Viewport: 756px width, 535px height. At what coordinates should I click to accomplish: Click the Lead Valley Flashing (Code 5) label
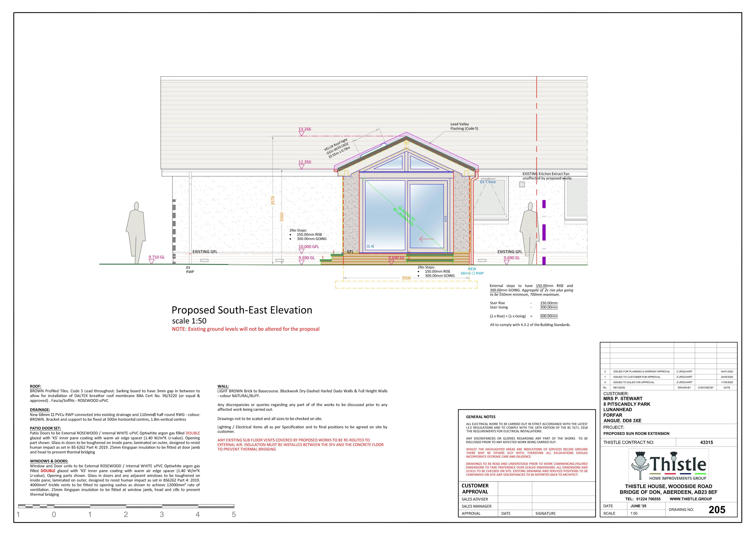coord(464,127)
